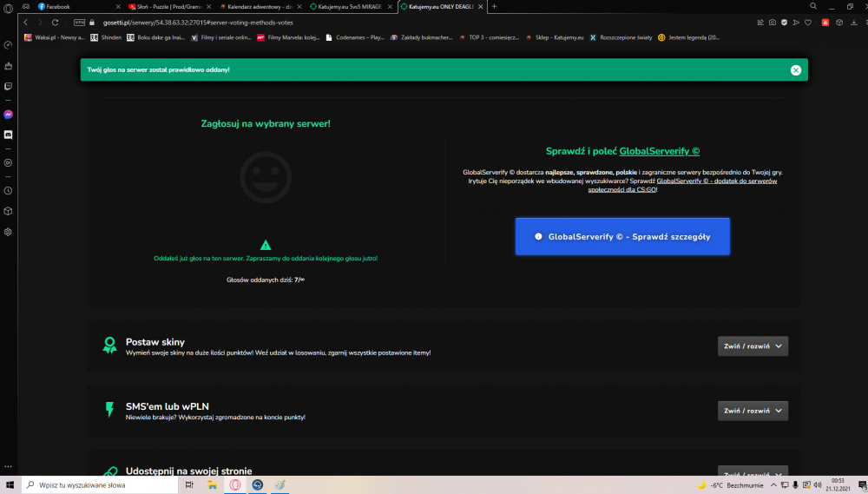This screenshot has width=868, height=494.
Task: Open My Flow send icon
Action: (796, 23)
